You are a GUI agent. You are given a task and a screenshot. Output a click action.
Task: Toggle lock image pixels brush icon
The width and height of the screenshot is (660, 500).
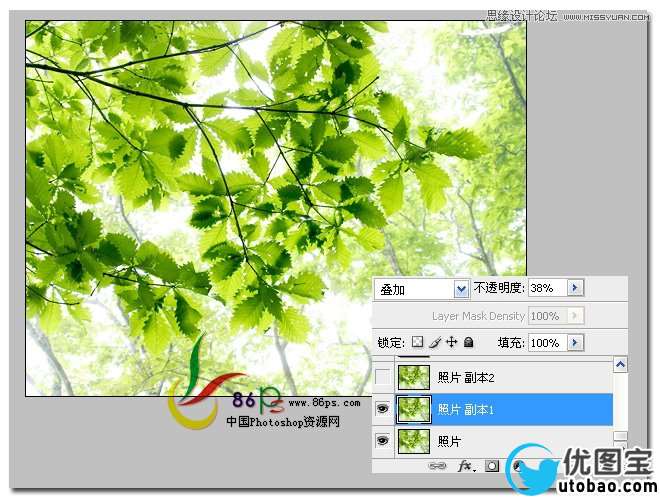pos(435,342)
